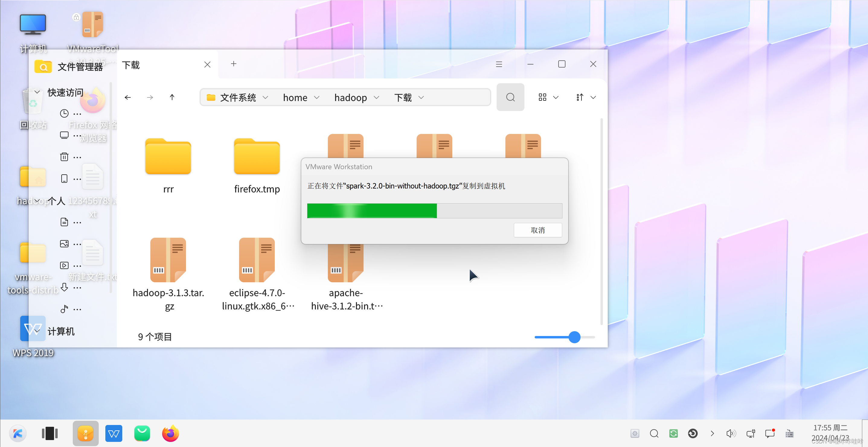
Task: Open Firefox from the taskbar
Action: point(170,433)
